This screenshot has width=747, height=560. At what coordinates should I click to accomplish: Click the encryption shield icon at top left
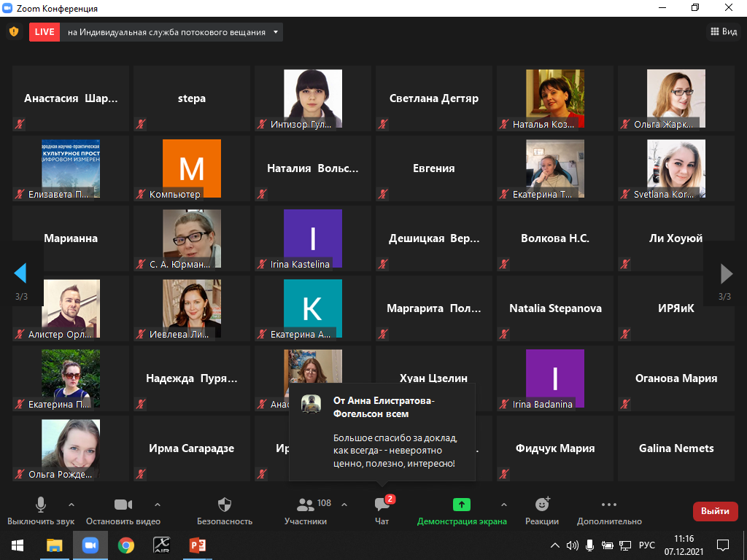click(14, 32)
